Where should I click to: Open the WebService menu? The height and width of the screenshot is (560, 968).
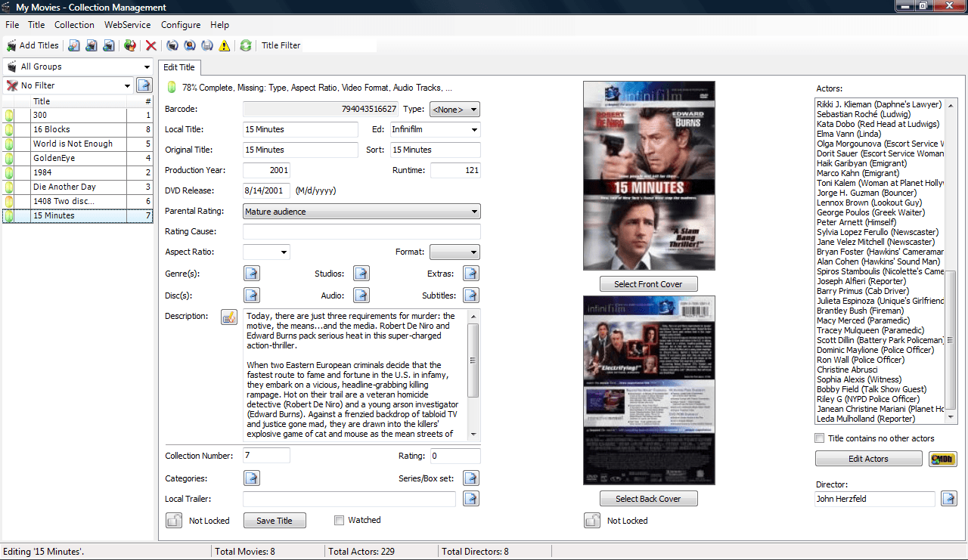(128, 25)
